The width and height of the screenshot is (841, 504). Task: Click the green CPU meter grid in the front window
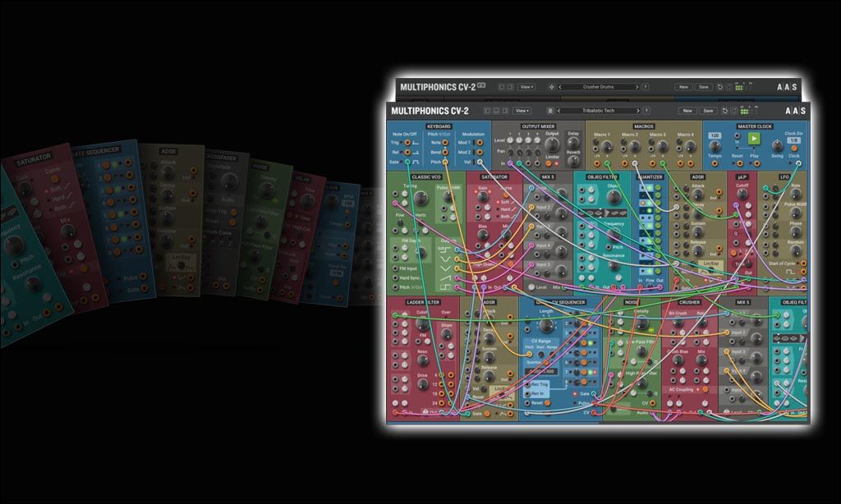click(x=744, y=112)
